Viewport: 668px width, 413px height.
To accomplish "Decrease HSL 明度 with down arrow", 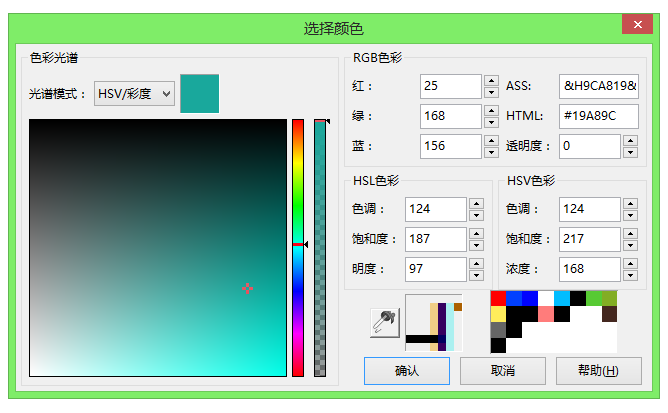I will click(x=476, y=275).
